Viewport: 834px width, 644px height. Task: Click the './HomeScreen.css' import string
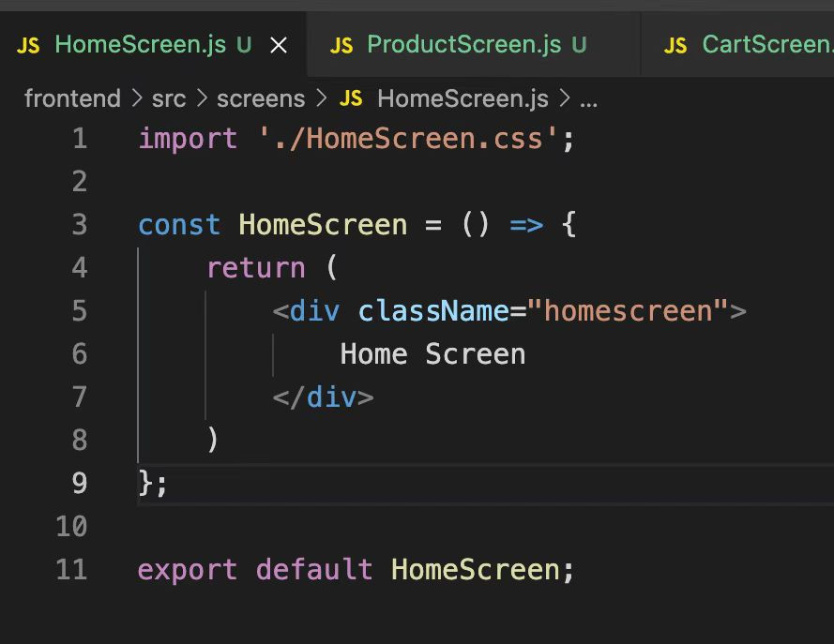[x=408, y=139]
